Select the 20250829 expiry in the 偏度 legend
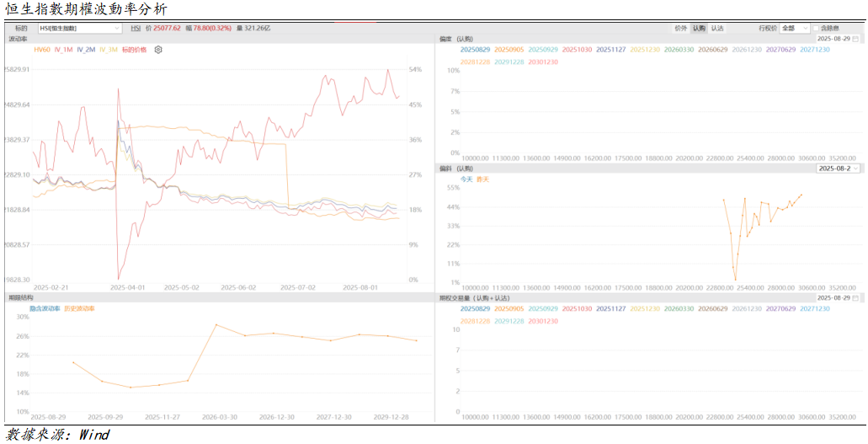 click(x=475, y=50)
